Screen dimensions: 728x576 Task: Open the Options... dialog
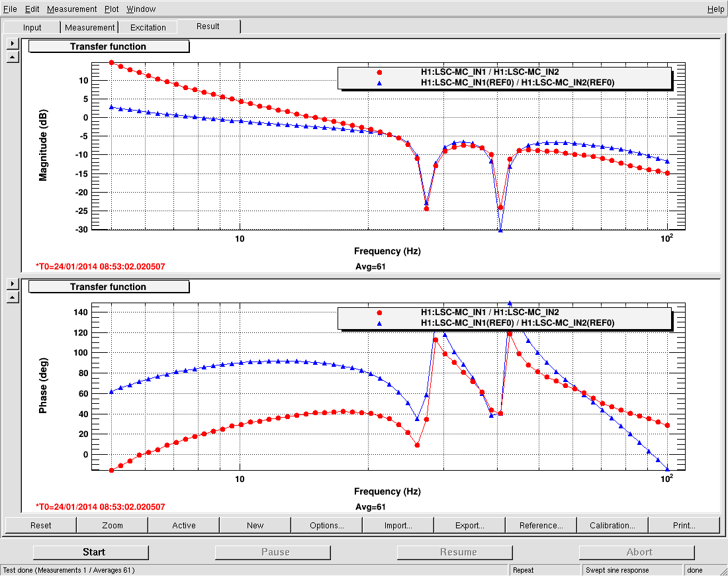click(327, 525)
